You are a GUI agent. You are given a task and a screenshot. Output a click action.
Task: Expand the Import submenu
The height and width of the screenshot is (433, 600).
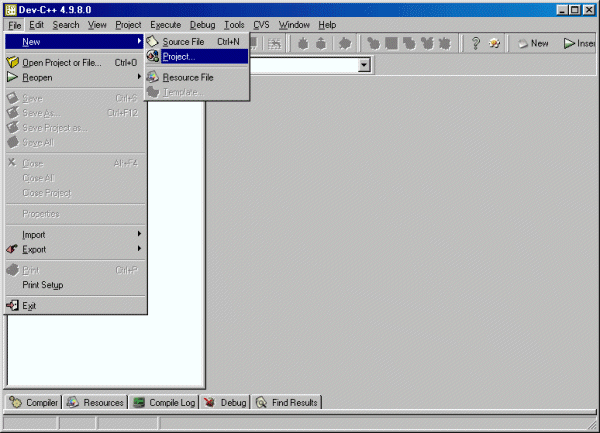tap(75, 234)
